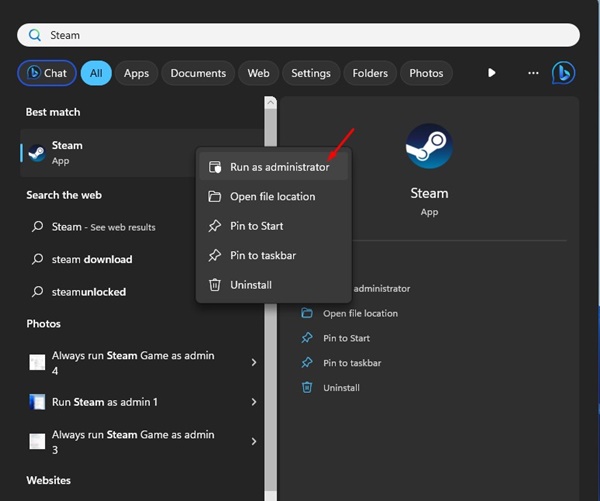Click thumbnail of Always run Steam Game as admin 3
Viewport: 600px width, 501px height.
[x=37, y=441]
